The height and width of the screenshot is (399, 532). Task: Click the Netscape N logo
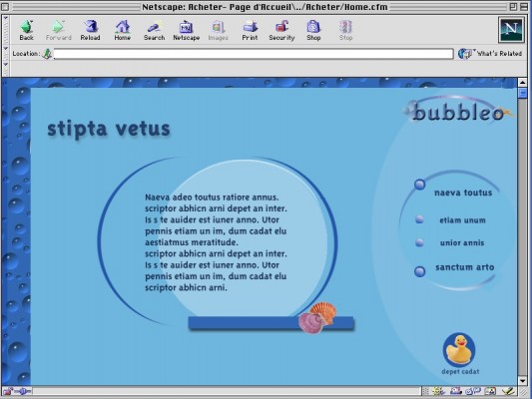click(511, 30)
